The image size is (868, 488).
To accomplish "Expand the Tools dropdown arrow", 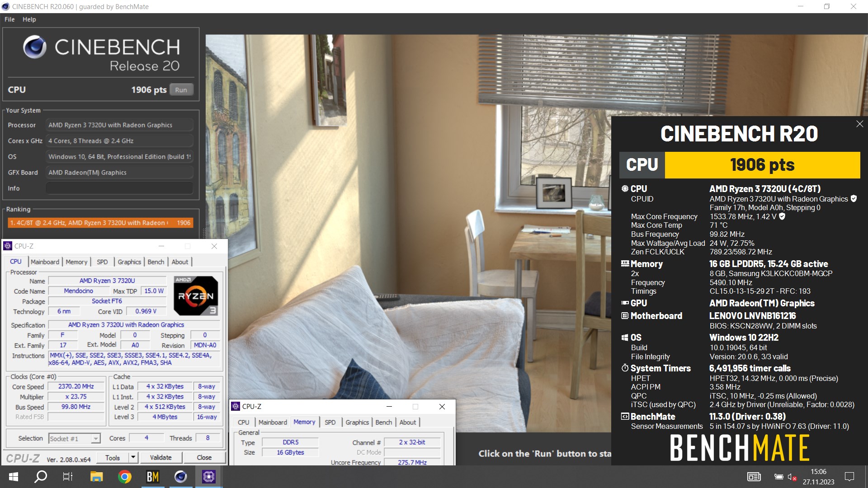I will 133,457.
